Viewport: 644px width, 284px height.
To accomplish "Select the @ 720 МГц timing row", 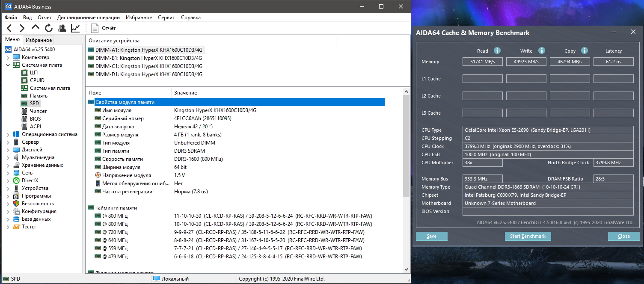I will (x=236, y=232).
